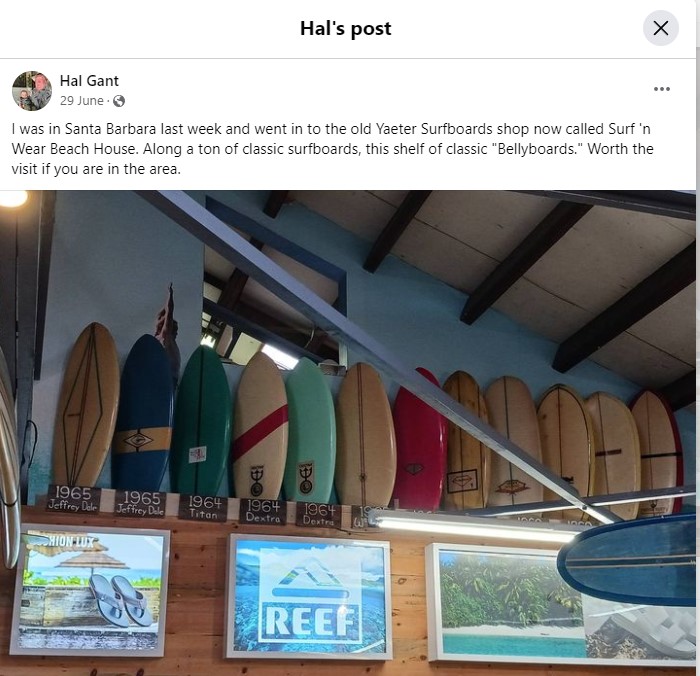Click the red surfboard in the photo
Image resolution: width=700 pixels, height=676 pixels.
tap(418, 441)
